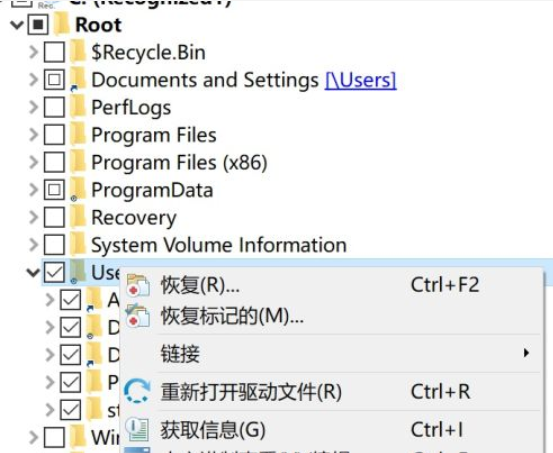Click the ProgramData folder icon

coord(78,191)
